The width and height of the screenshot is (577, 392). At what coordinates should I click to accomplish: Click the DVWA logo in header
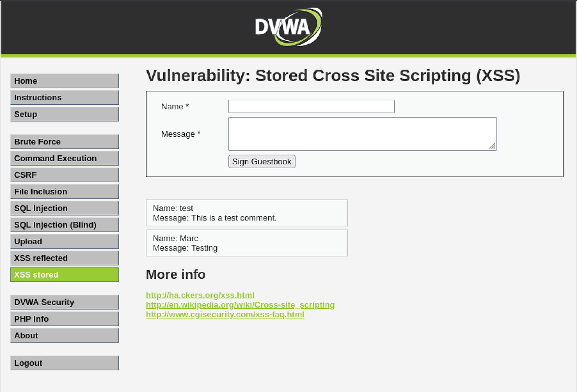point(288,27)
